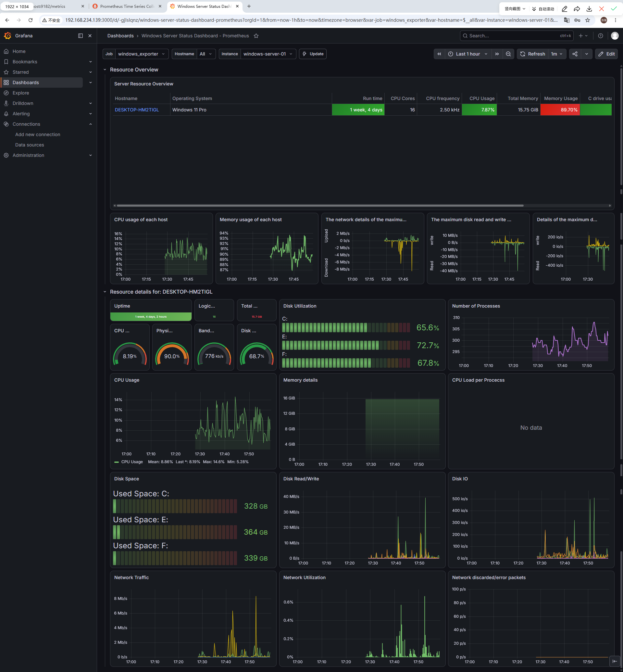Switch to the Prometheus Time Series tab
623x672 pixels.
click(127, 6)
